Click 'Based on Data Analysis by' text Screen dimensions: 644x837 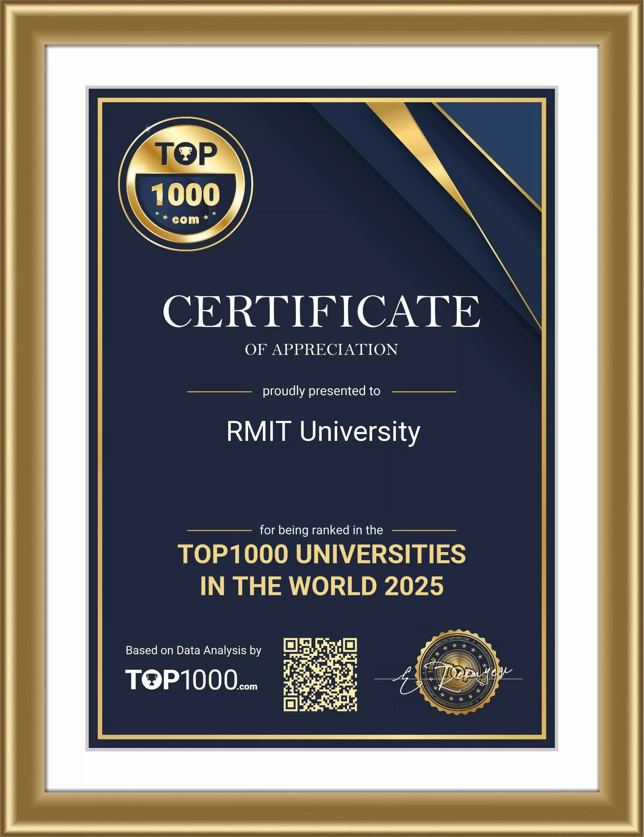click(x=194, y=650)
